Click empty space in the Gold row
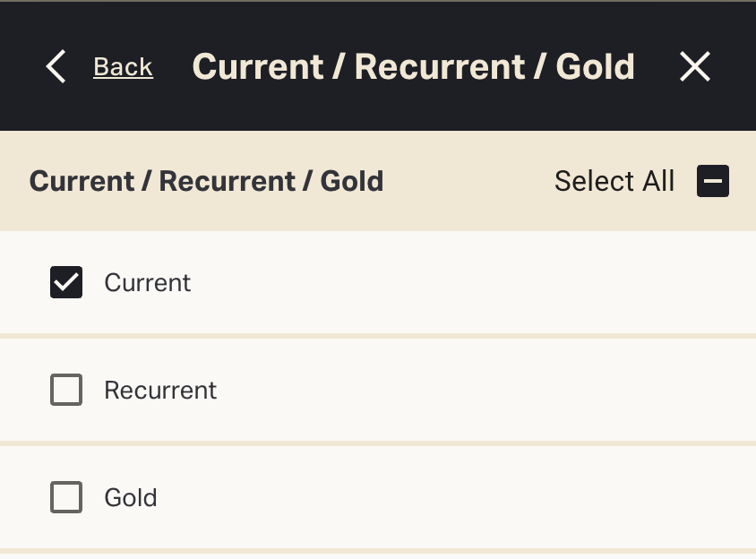This screenshot has height=559, width=756. [x=466, y=497]
